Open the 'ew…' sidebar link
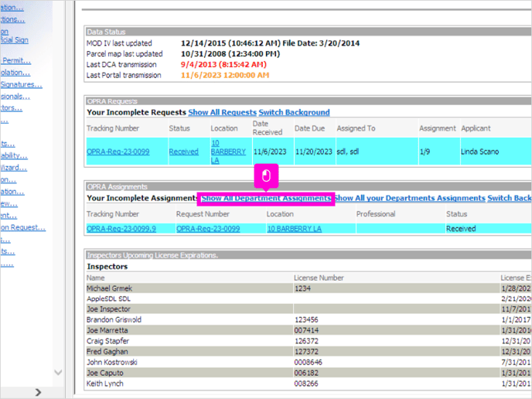 coord(9,203)
